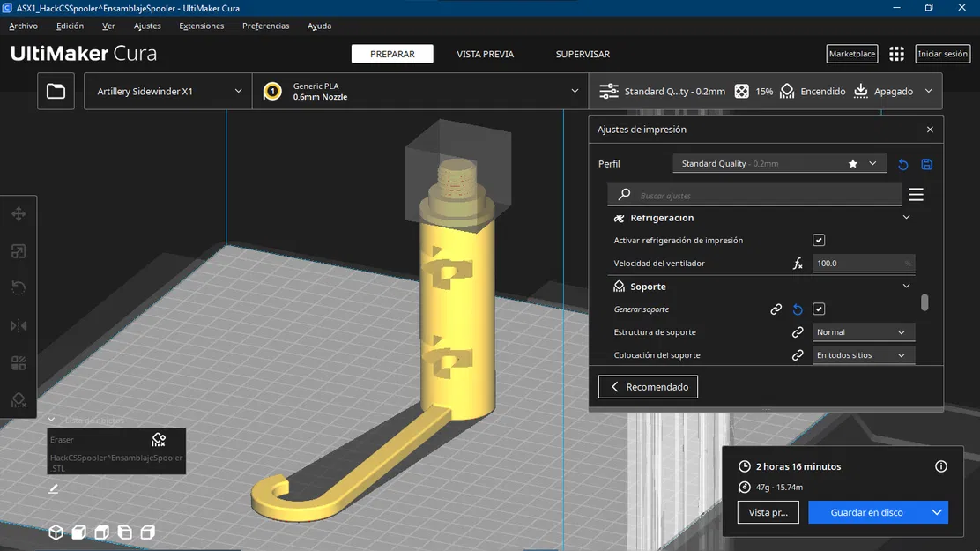Collapse the Refrigeración section
Viewport: 980px width, 551px height.
click(x=906, y=218)
